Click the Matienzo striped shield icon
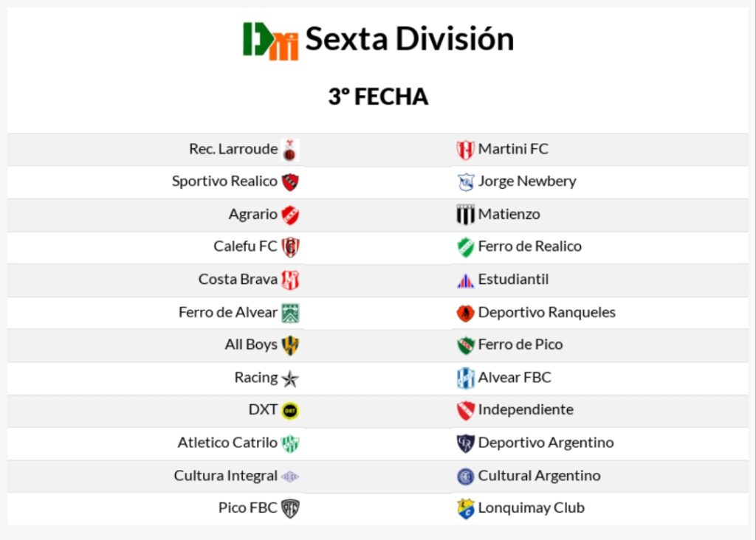The height and width of the screenshot is (540, 756). (465, 215)
